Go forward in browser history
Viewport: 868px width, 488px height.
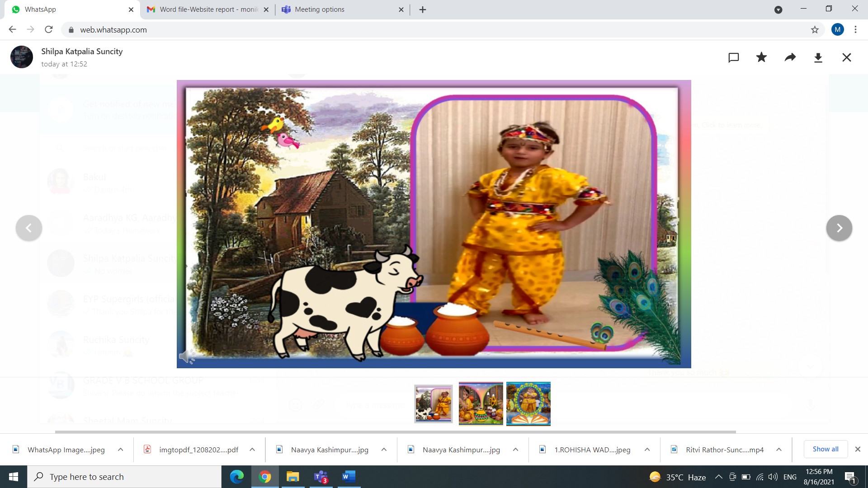(x=30, y=29)
